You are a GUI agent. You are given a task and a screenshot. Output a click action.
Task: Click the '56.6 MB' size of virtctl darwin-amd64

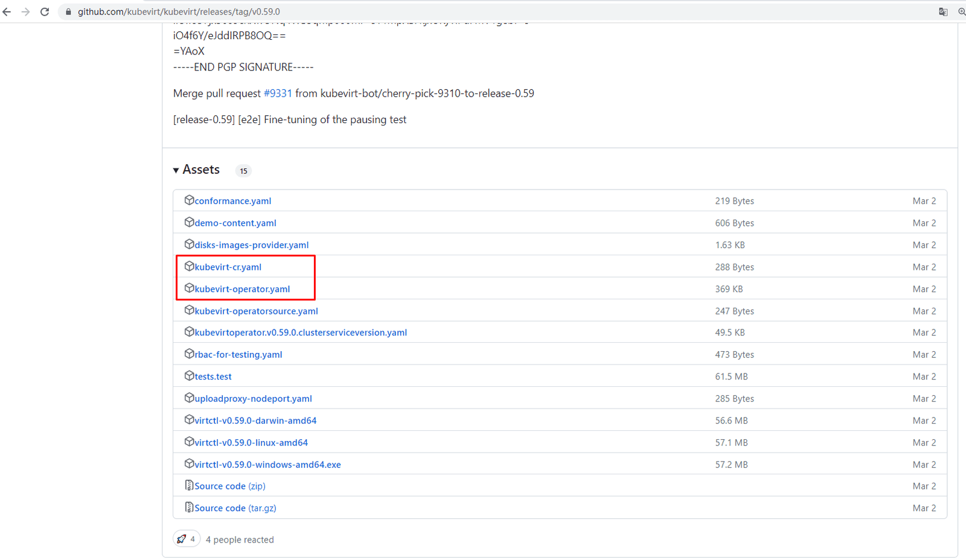pyautogui.click(x=732, y=421)
